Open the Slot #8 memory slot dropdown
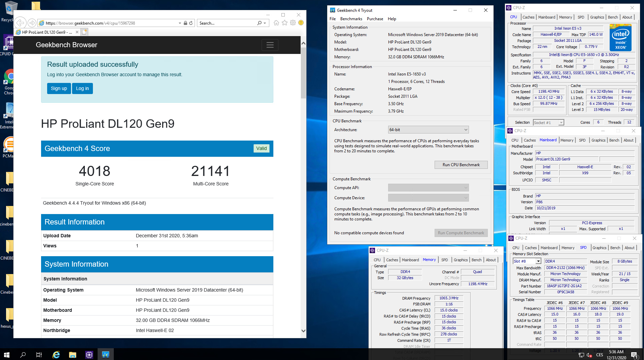This screenshot has width=644, height=360. 527,261
